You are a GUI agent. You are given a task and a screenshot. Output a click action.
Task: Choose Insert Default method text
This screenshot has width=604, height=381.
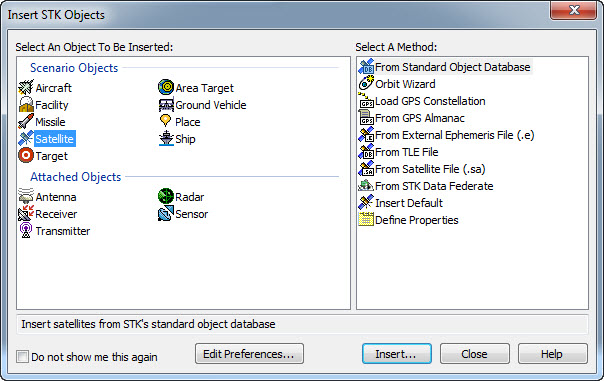(x=409, y=203)
